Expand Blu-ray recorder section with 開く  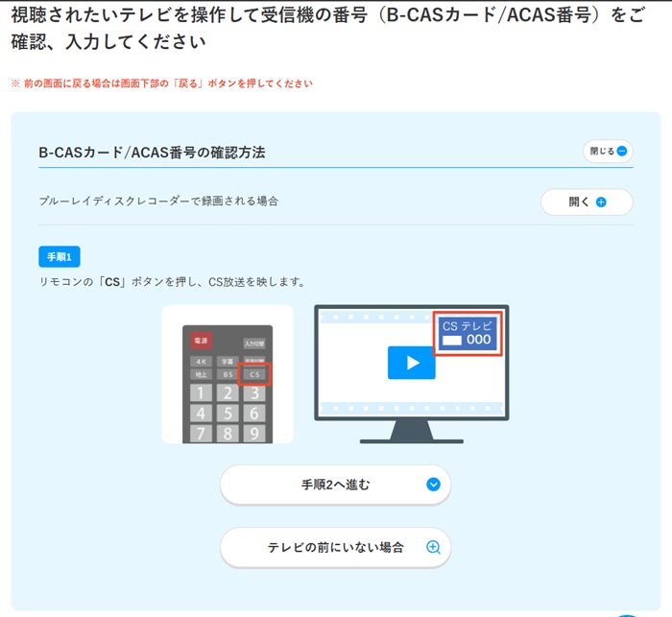(x=587, y=202)
